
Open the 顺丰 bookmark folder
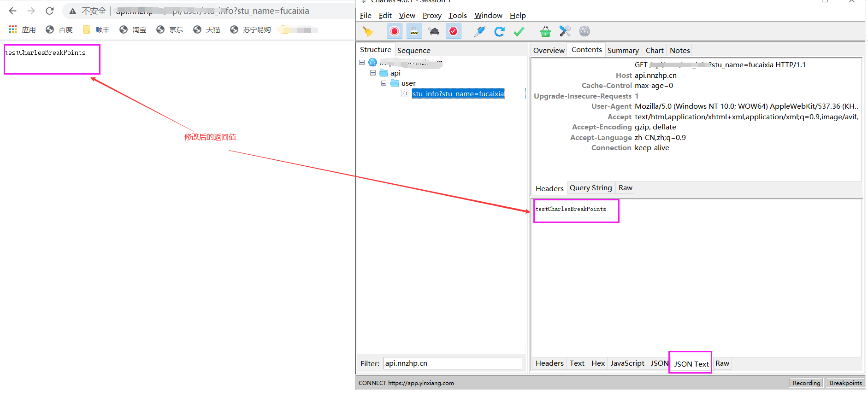tap(96, 29)
